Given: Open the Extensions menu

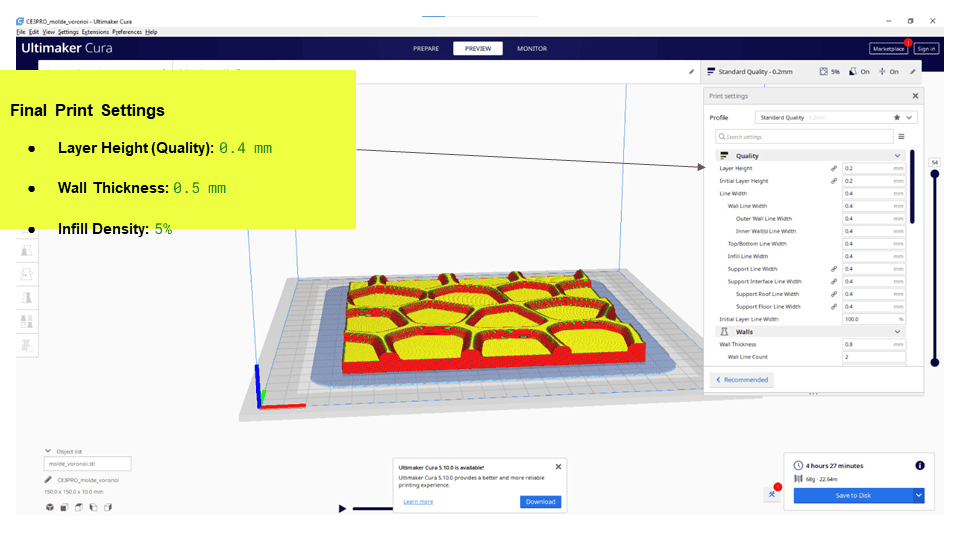Looking at the screenshot, I should (x=95, y=32).
